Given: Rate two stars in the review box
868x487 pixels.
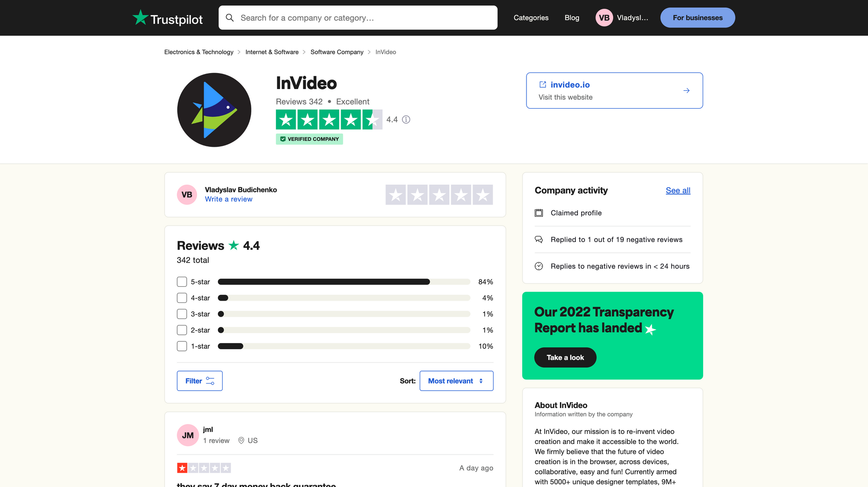Looking at the screenshot, I should click(418, 195).
